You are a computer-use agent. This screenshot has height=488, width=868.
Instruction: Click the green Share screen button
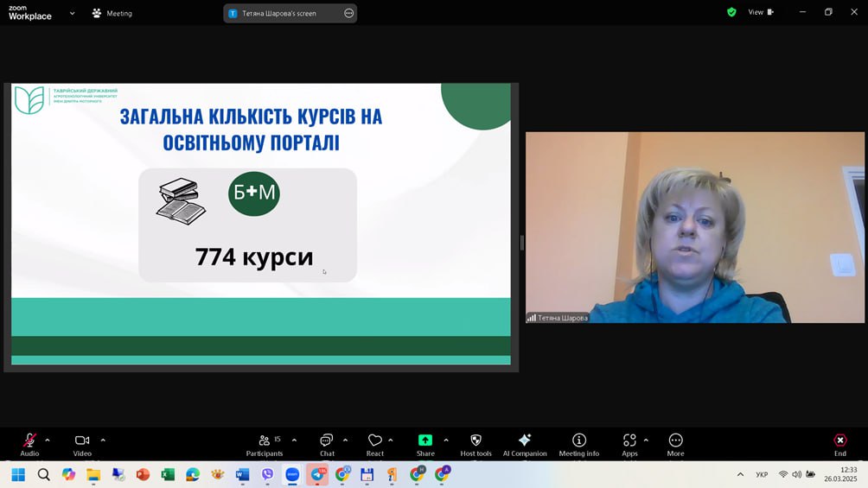[425, 441]
